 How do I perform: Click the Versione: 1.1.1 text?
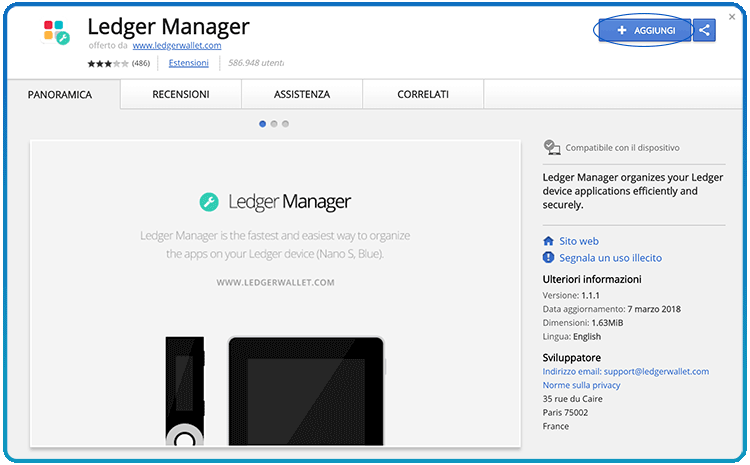(x=571, y=296)
